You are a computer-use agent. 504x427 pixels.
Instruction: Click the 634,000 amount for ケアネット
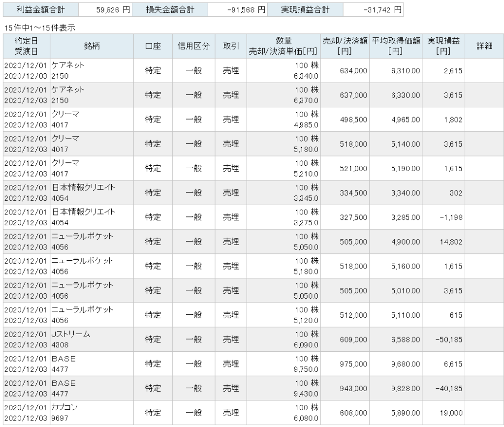(x=353, y=71)
